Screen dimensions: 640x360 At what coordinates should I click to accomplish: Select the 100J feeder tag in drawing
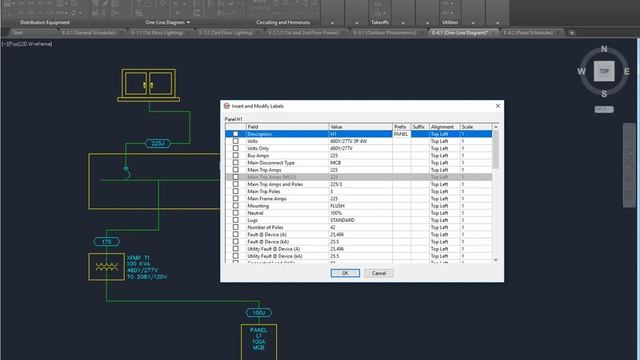tap(259, 313)
